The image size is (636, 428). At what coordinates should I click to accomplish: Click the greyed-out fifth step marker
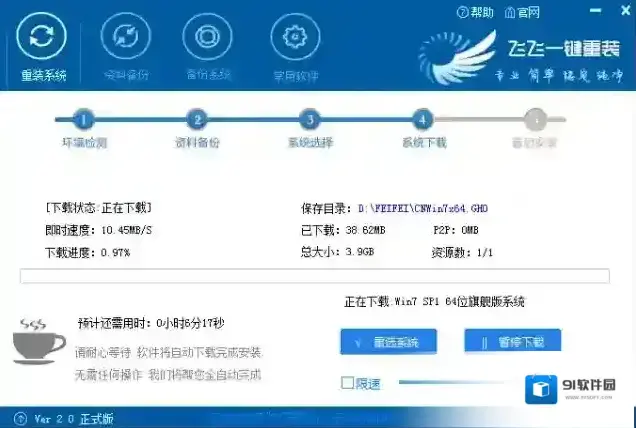[536, 120]
